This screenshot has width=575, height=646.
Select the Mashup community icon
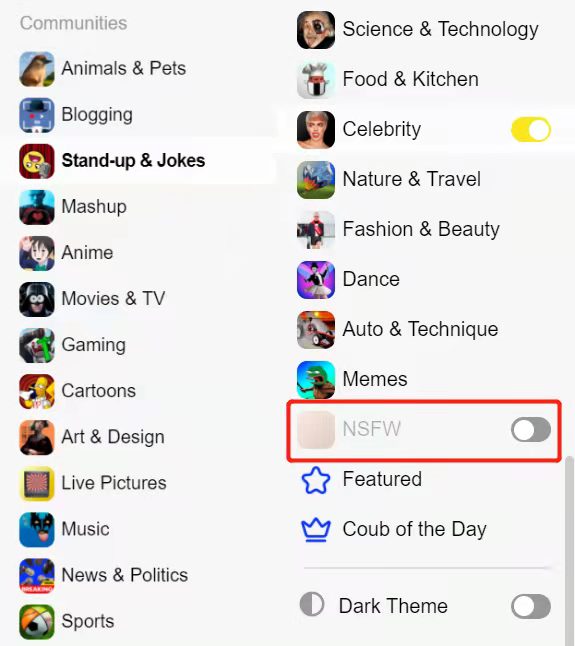tap(37, 207)
